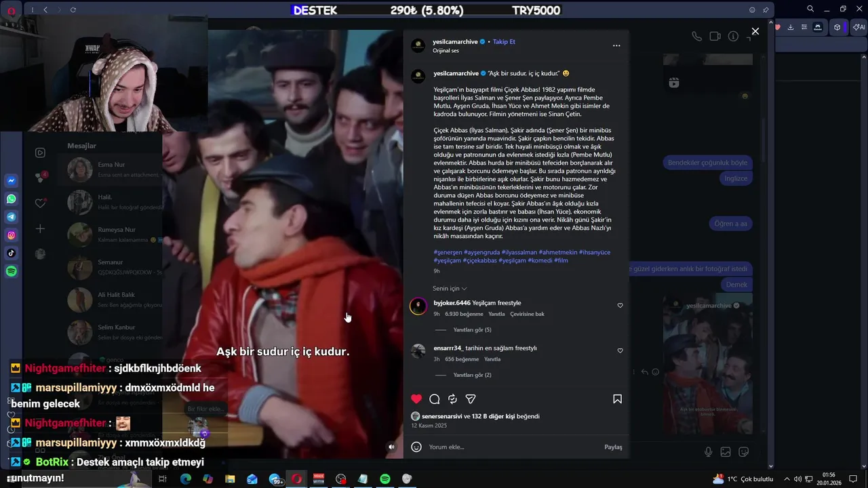Reload the page with the refresh icon
868x488 pixels.
pos(73,9)
